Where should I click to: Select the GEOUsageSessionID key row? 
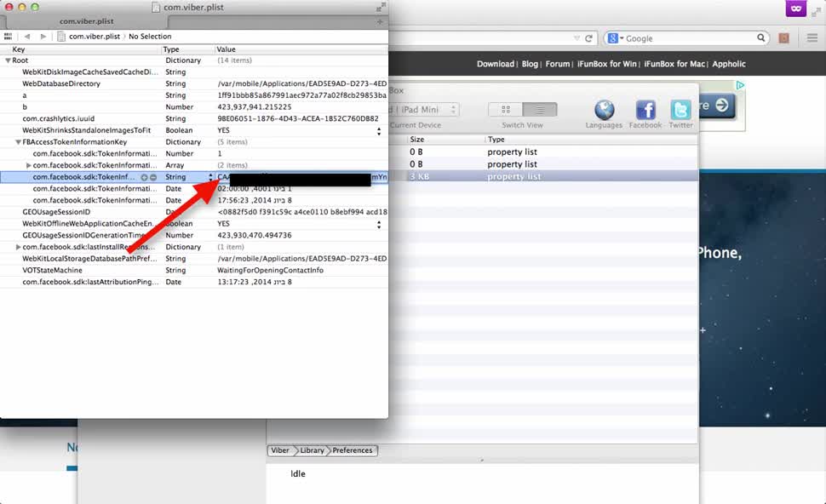tap(194, 212)
